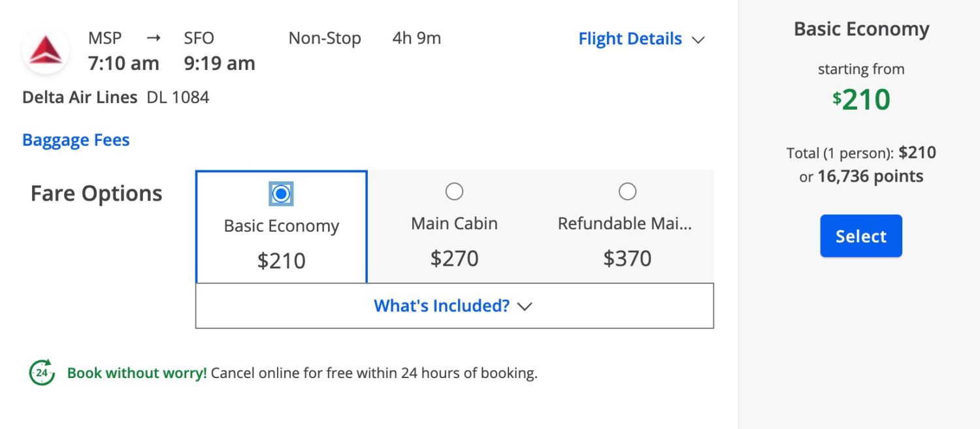The image size is (980, 429).
Task: Click the Non-Stop label
Action: (x=325, y=38)
